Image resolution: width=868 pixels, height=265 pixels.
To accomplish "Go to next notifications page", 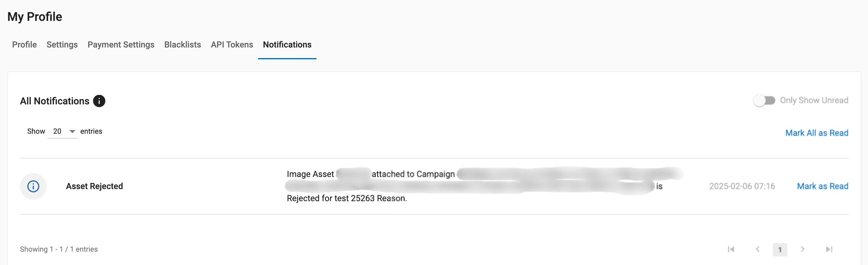I will 802,250.
